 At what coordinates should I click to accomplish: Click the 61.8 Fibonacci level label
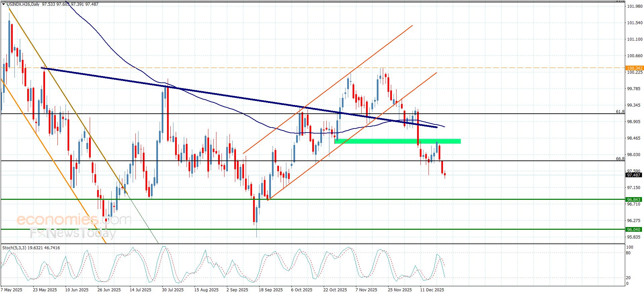point(620,112)
